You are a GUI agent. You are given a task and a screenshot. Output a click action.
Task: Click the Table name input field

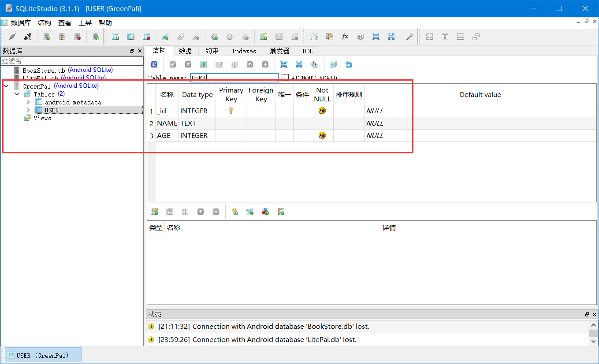[234, 78]
